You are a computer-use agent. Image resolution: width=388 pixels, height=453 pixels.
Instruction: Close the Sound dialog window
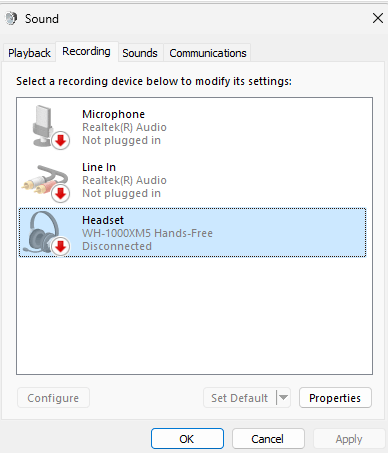pos(378,18)
